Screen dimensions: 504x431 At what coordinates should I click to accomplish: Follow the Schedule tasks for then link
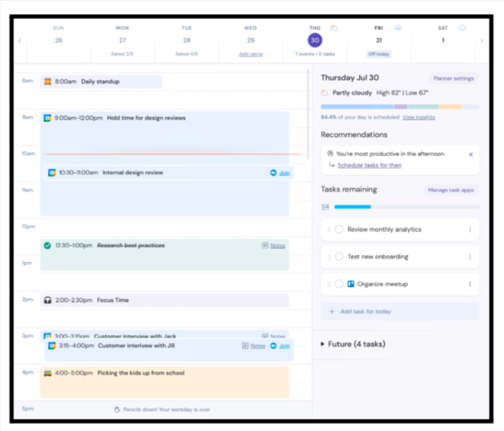[x=369, y=166]
